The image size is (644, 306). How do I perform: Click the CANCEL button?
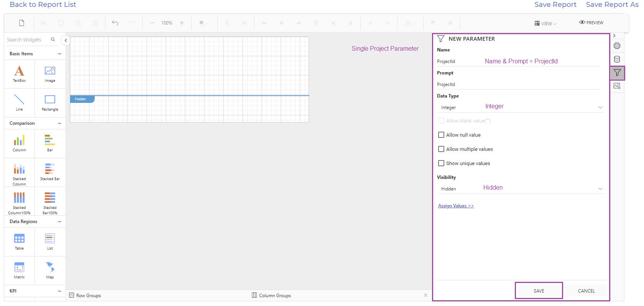(586, 291)
